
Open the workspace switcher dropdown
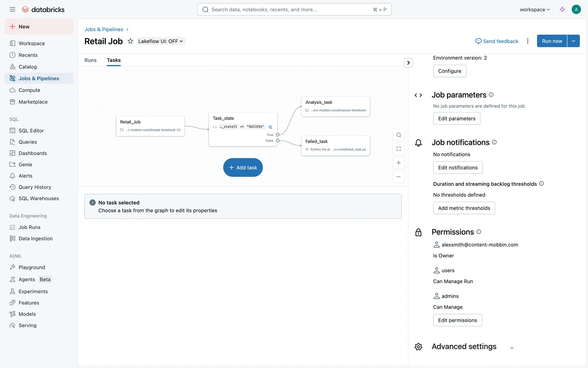point(535,10)
